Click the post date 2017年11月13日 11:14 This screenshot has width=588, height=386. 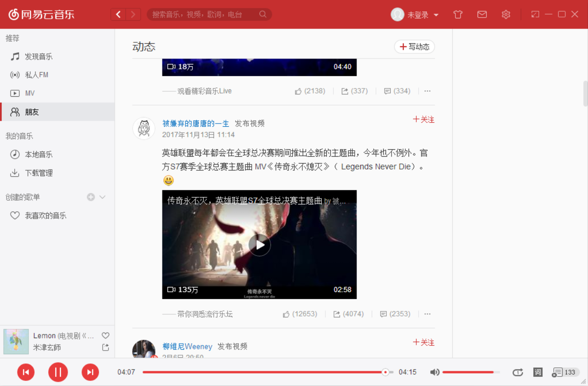(199, 135)
